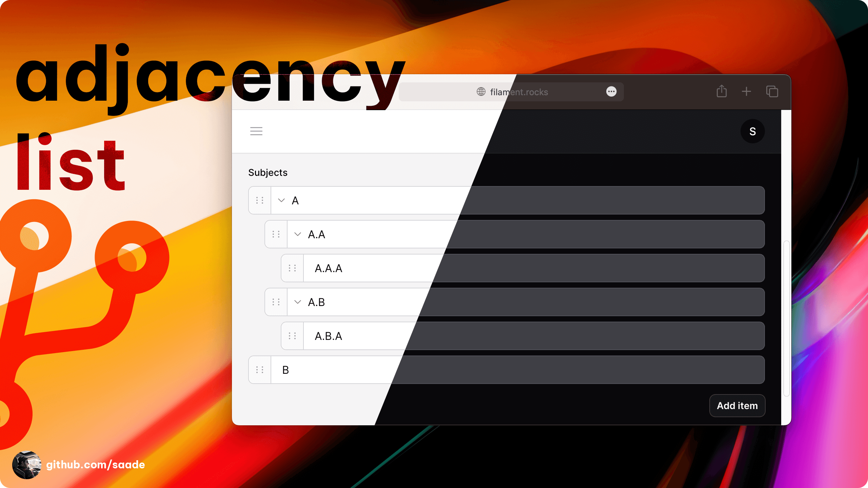This screenshot has height=488, width=868.
Task: Click the drag handle icon on item A.B
Action: [275, 302]
